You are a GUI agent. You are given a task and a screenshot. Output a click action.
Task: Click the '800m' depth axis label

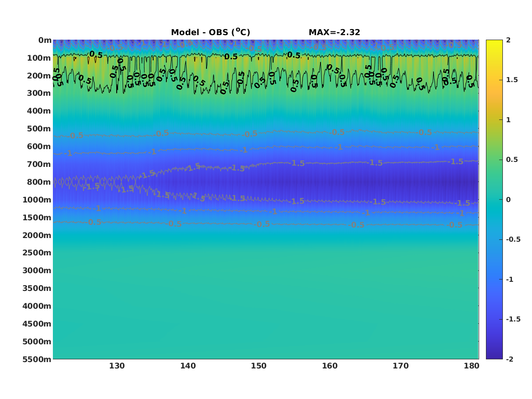pyautogui.click(x=39, y=182)
